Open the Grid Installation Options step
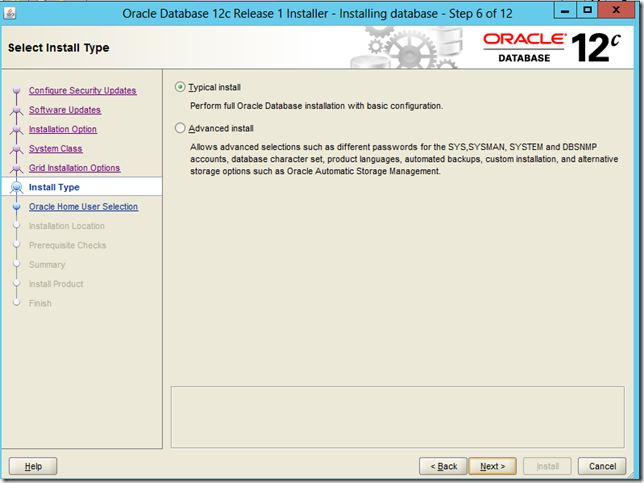644x483 pixels. coord(74,168)
